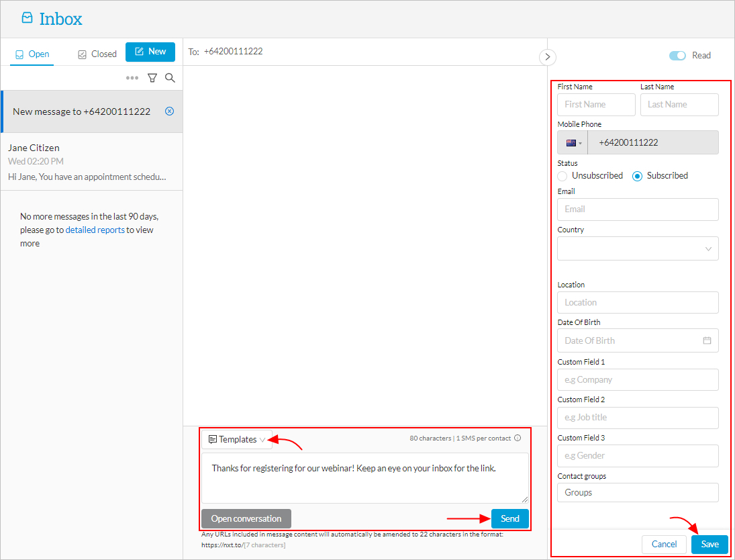This screenshot has height=560, width=735.
Task: Click Custom Field 2 job title input
Action: [638, 418]
